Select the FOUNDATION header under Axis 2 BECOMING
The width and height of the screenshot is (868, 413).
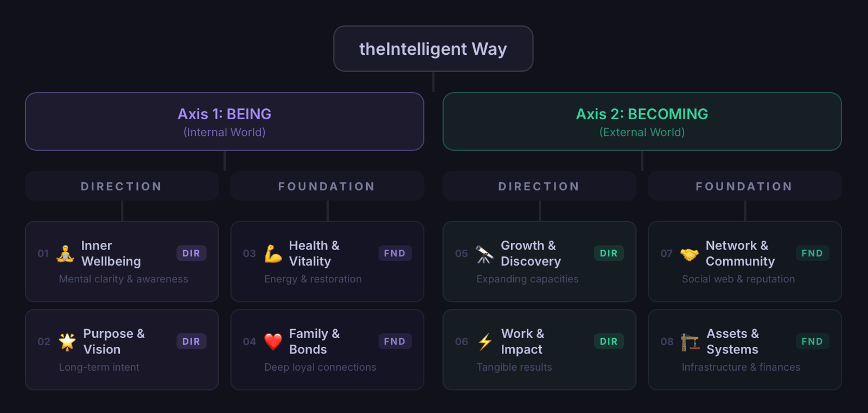[x=744, y=186]
